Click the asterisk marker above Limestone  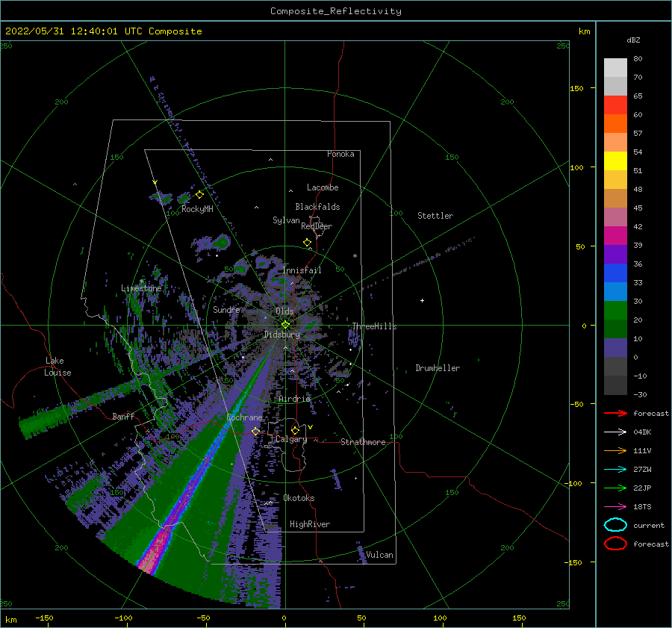(x=141, y=282)
